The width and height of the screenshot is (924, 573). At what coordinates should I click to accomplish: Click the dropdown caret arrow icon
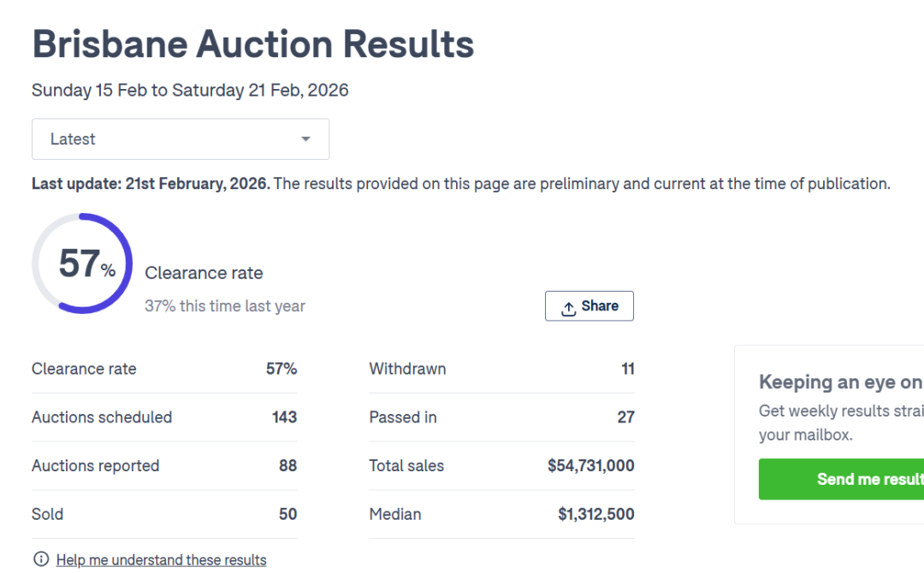305,139
